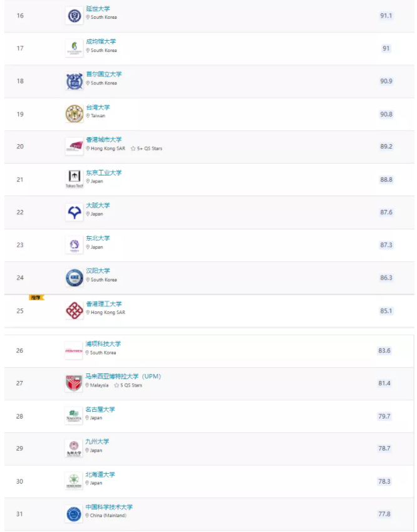This screenshot has height=532, width=417.
Task: Click the Yonsei University logo at rank 16
Action: pyautogui.click(x=75, y=16)
